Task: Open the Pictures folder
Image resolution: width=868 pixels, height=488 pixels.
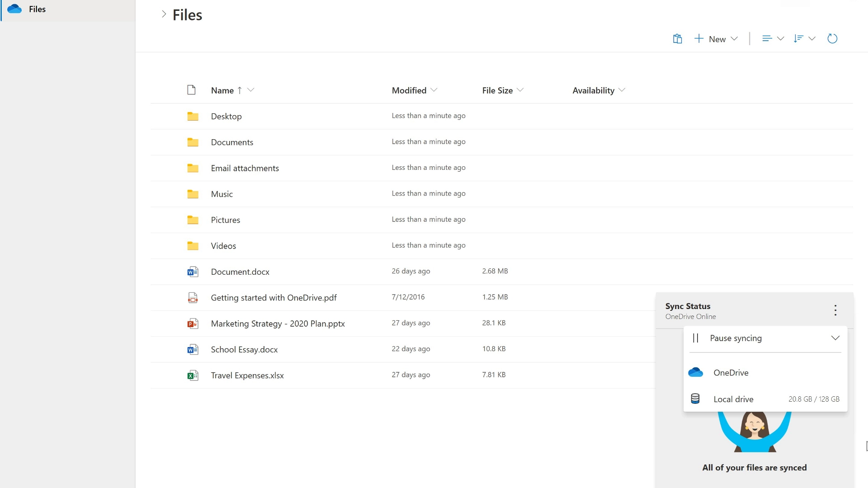Action: tap(225, 220)
